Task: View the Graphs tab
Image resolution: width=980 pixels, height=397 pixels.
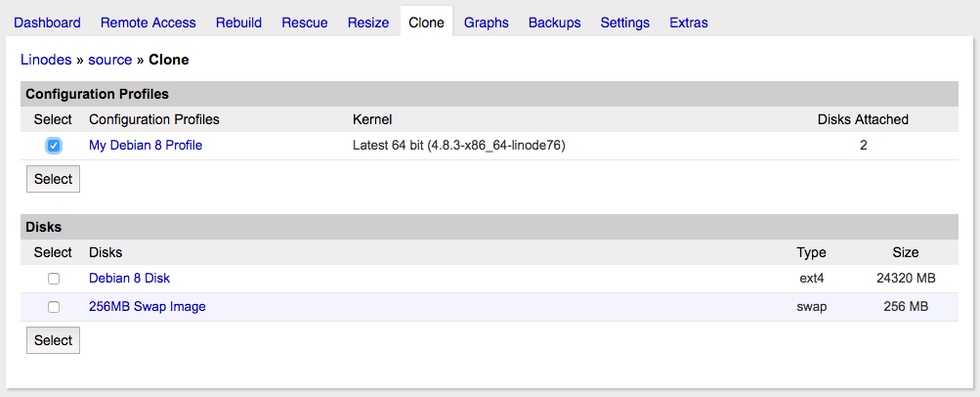Action: point(487,22)
